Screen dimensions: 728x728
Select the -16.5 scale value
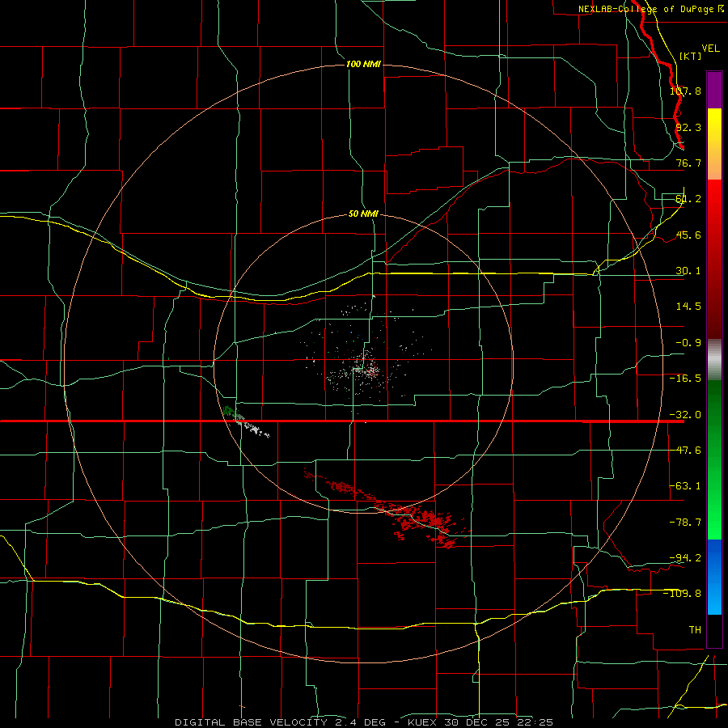pyautogui.click(x=685, y=379)
